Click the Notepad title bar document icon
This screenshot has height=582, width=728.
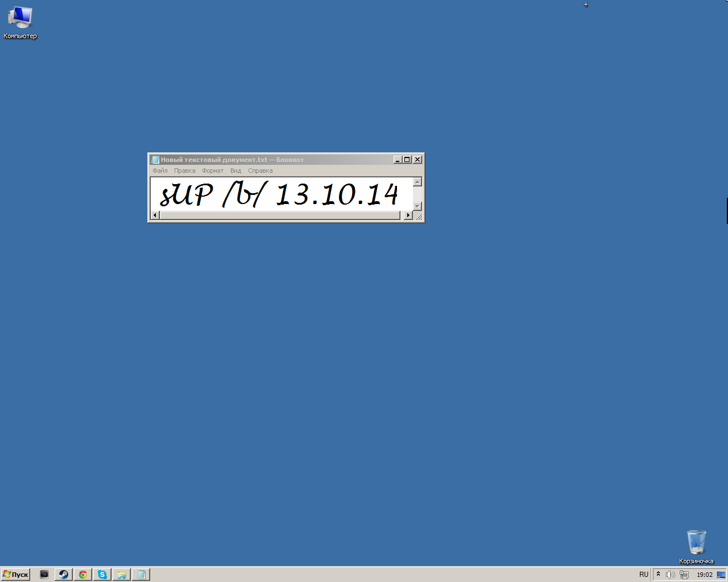155,160
